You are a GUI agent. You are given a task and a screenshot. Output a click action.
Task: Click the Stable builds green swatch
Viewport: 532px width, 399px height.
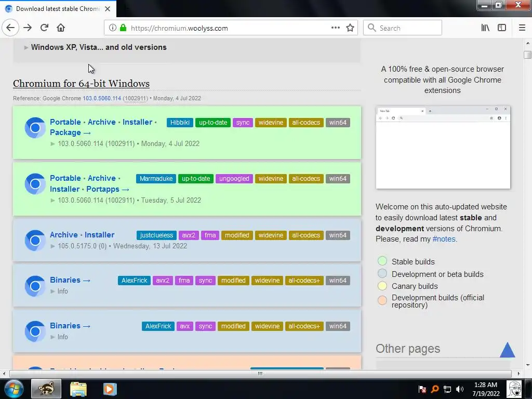(x=382, y=261)
